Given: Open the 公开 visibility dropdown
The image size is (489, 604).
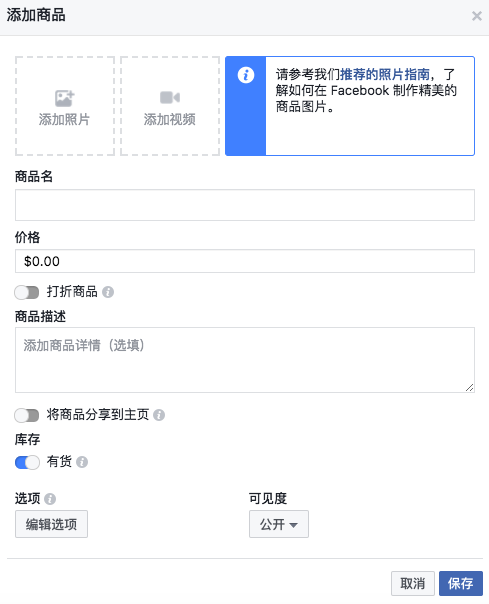Looking at the screenshot, I should (279, 524).
